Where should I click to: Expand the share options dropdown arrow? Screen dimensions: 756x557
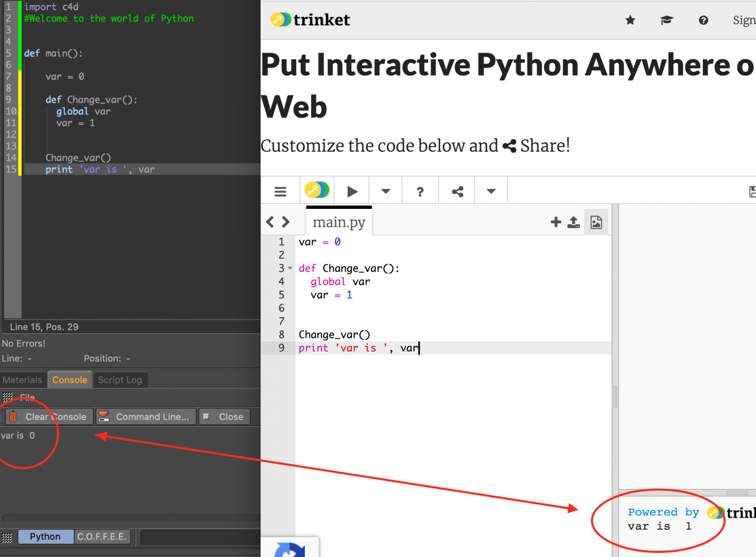point(491,191)
